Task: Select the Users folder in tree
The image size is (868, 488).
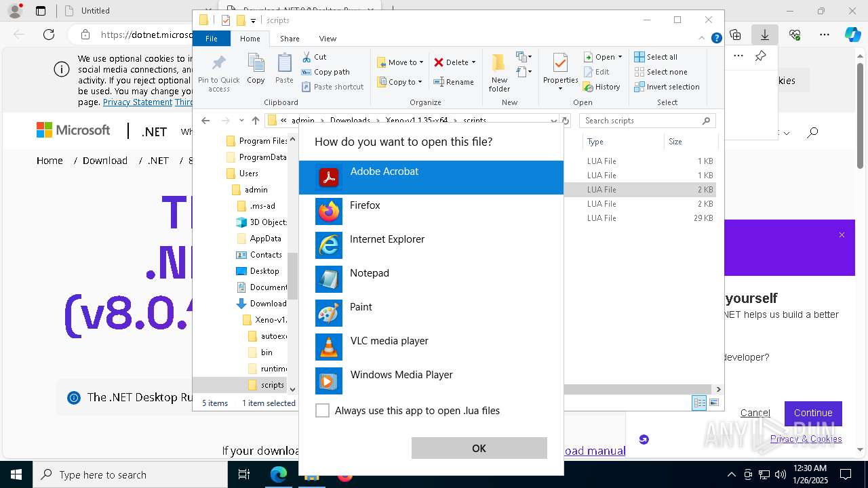Action: tap(241, 174)
